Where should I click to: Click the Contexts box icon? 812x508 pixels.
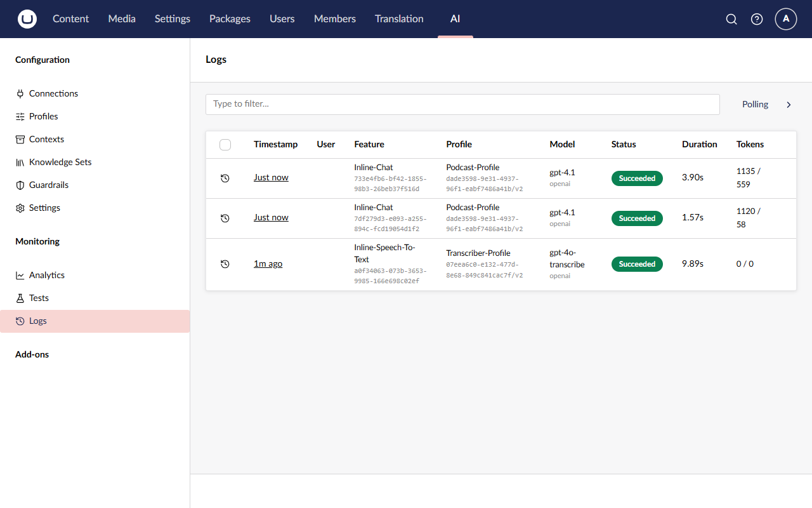(20, 139)
